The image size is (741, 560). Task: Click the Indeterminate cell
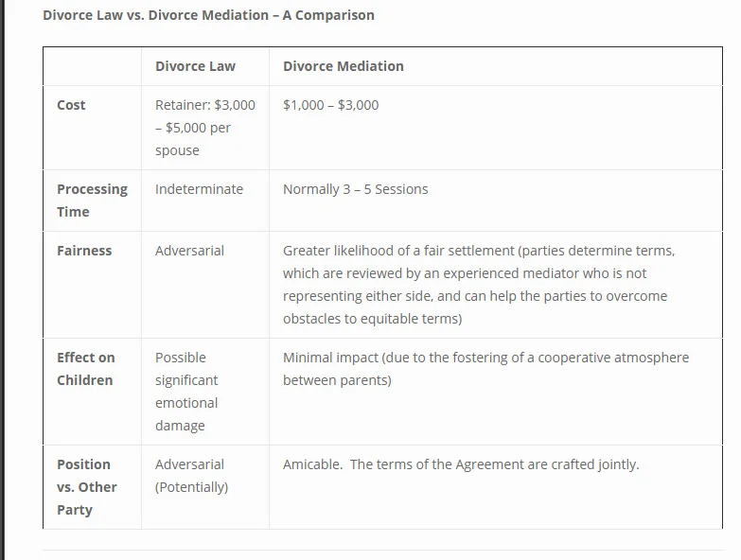pos(199,189)
